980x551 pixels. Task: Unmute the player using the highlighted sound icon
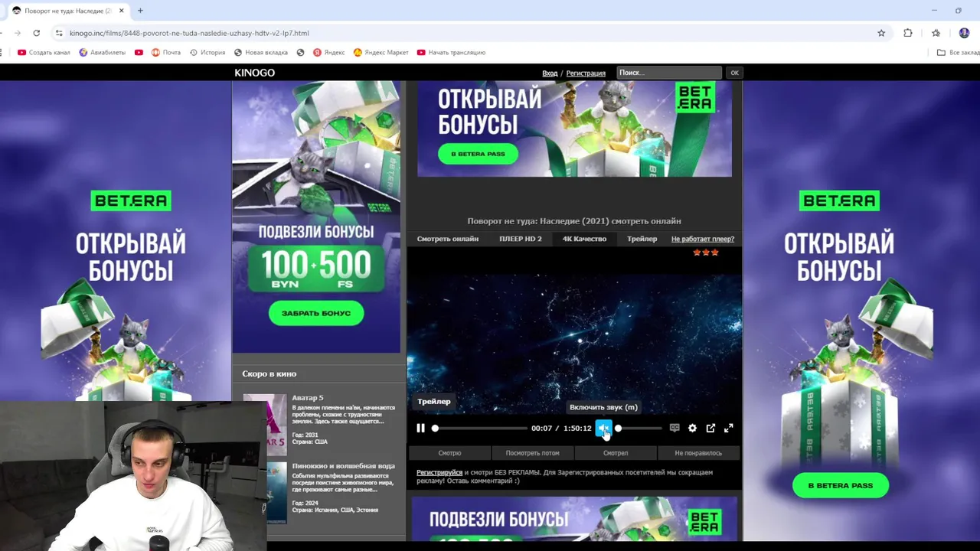point(603,428)
